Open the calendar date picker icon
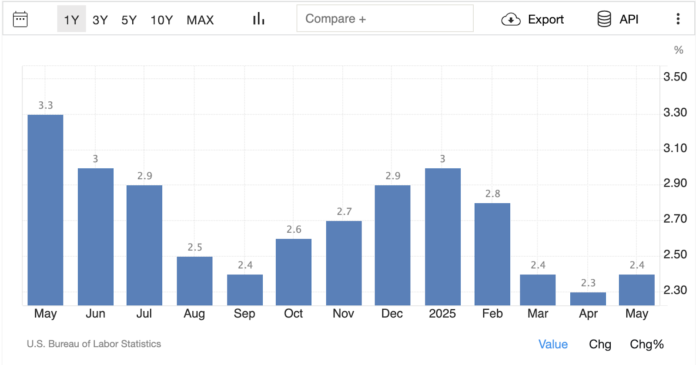The image size is (696, 365). (20, 20)
